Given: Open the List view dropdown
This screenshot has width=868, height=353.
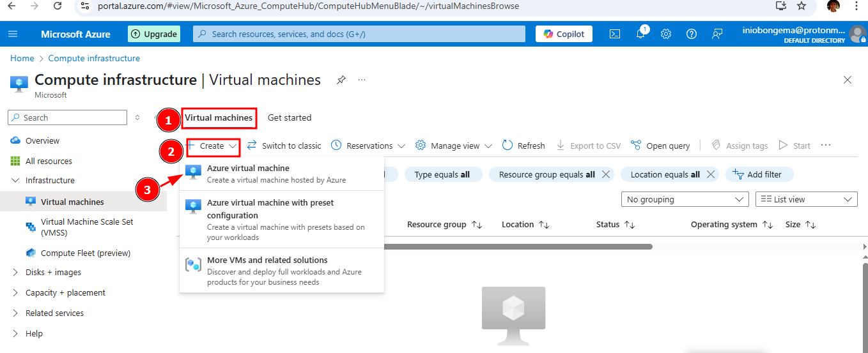Looking at the screenshot, I should 806,200.
